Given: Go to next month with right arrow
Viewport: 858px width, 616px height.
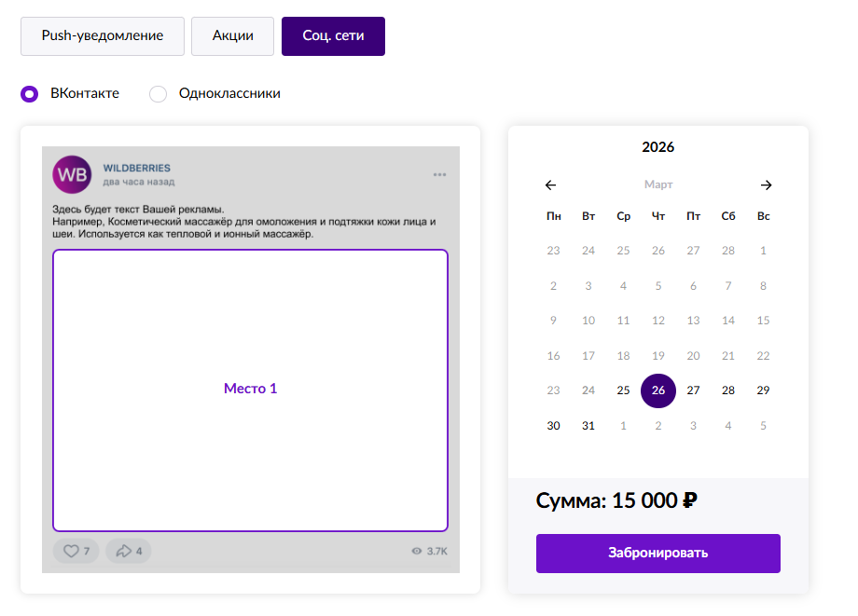Looking at the screenshot, I should pos(766,185).
